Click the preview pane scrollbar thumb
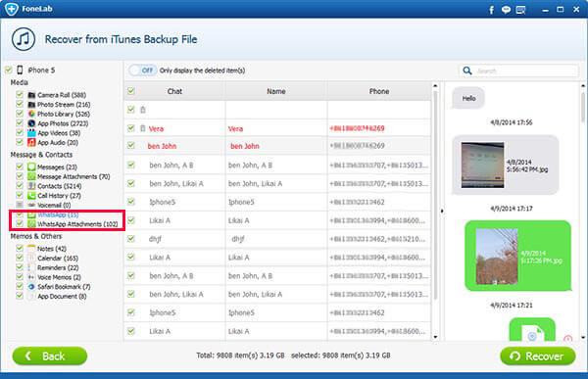Image resolution: width=588 pixels, height=379 pixels. [x=583, y=107]
